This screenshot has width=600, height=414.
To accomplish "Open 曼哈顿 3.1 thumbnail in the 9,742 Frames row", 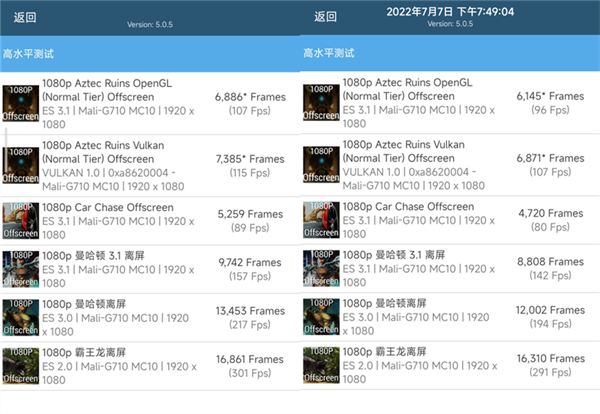I will [20, 269].
